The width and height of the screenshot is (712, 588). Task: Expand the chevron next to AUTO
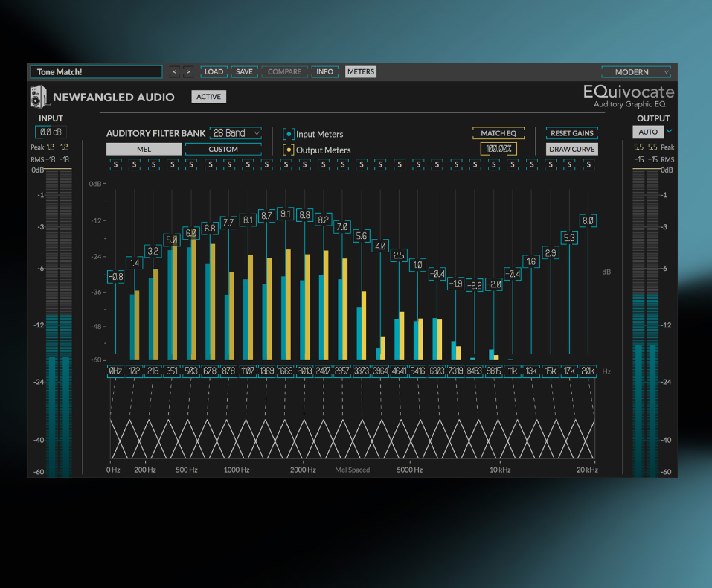pyautogui.click(x=670, y=131)
